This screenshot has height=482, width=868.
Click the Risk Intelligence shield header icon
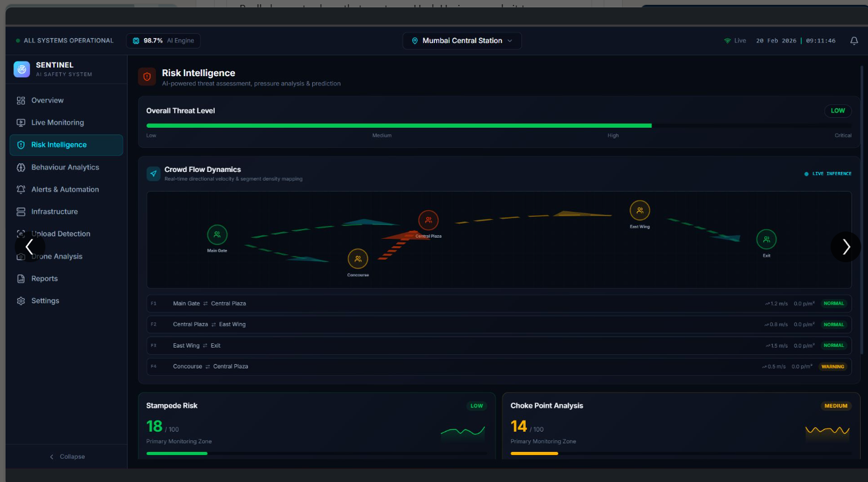147,77
